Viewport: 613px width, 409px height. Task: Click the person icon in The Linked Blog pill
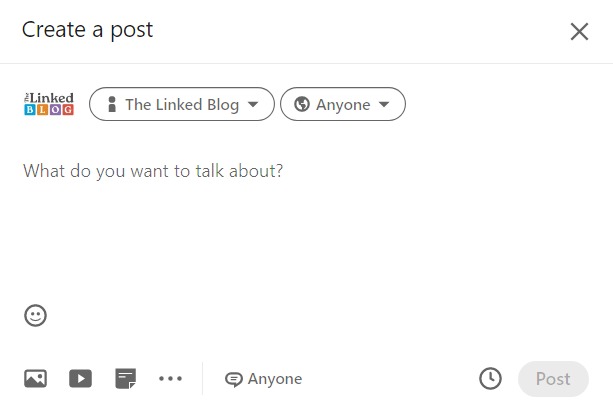112,104
